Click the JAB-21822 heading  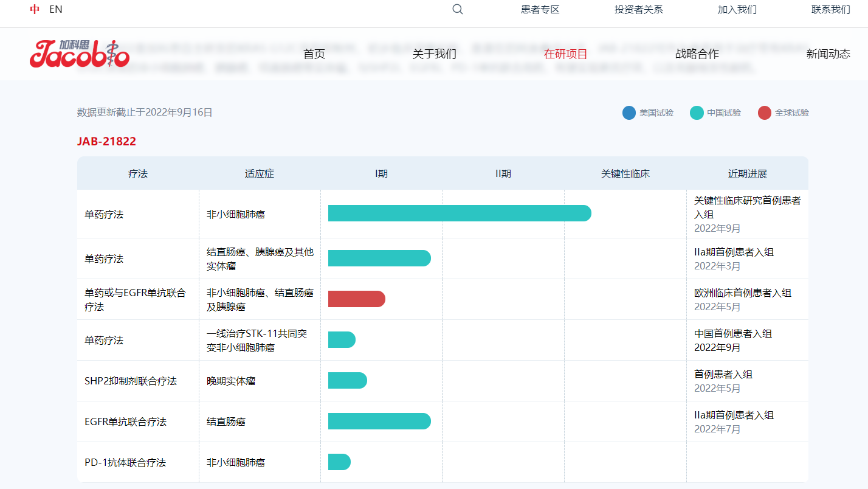coord(106,142)
